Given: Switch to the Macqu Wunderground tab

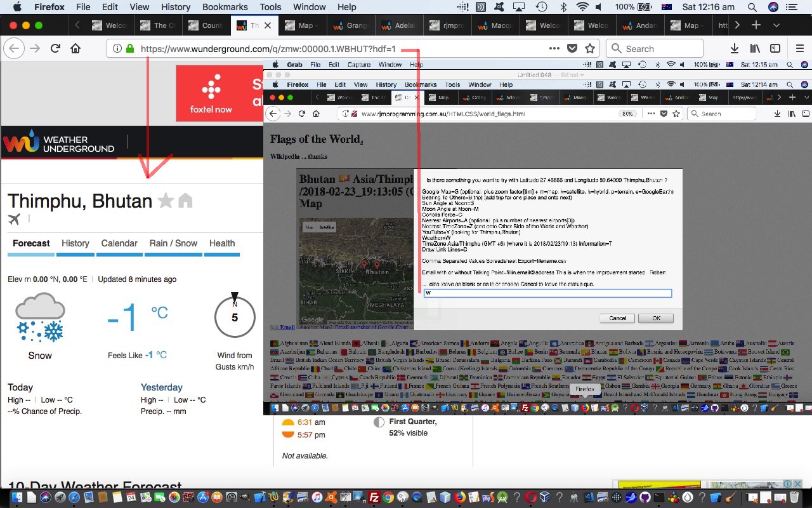Looking at the screenshot, I should point(495,25).
